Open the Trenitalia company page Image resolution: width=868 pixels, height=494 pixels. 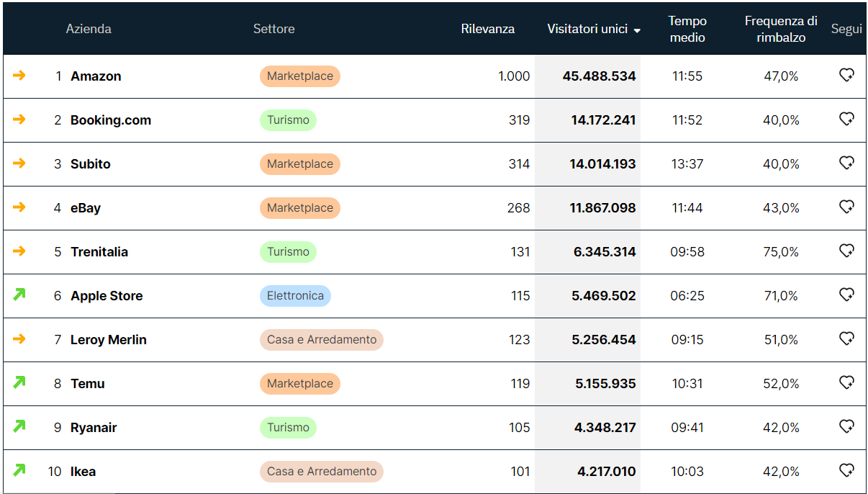[99, 252]
